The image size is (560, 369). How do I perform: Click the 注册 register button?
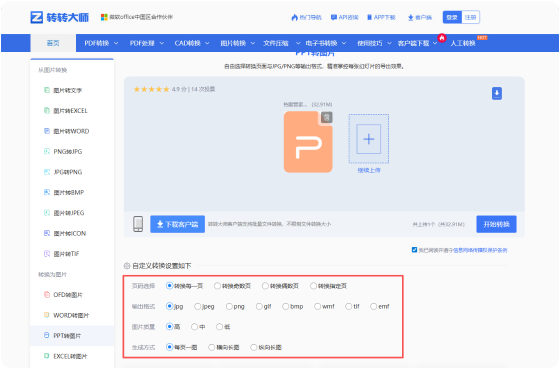[x=470, y=17]
